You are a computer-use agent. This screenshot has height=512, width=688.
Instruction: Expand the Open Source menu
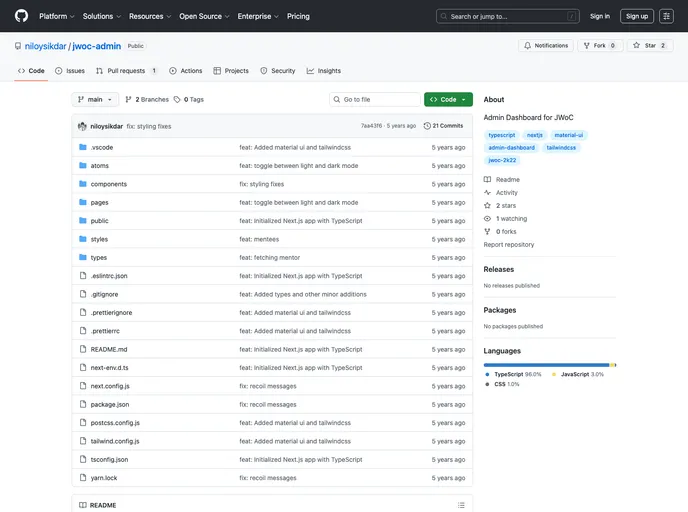coord(204,16)
